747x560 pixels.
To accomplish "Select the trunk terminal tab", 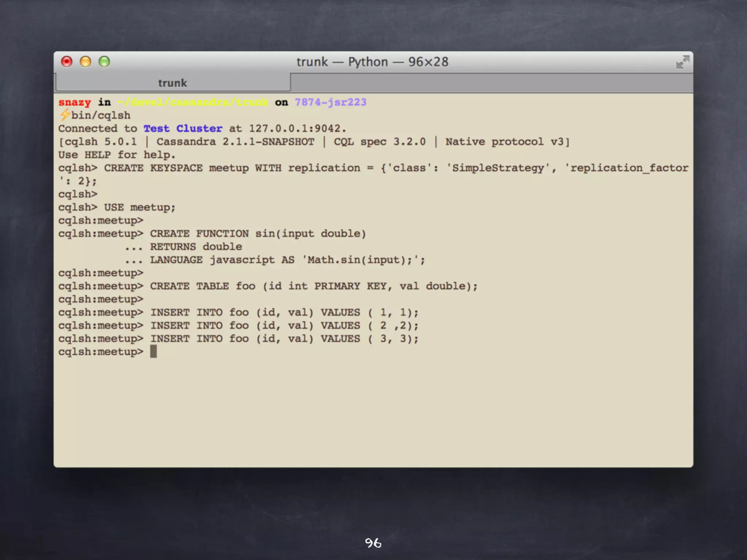I will [173, 83].
